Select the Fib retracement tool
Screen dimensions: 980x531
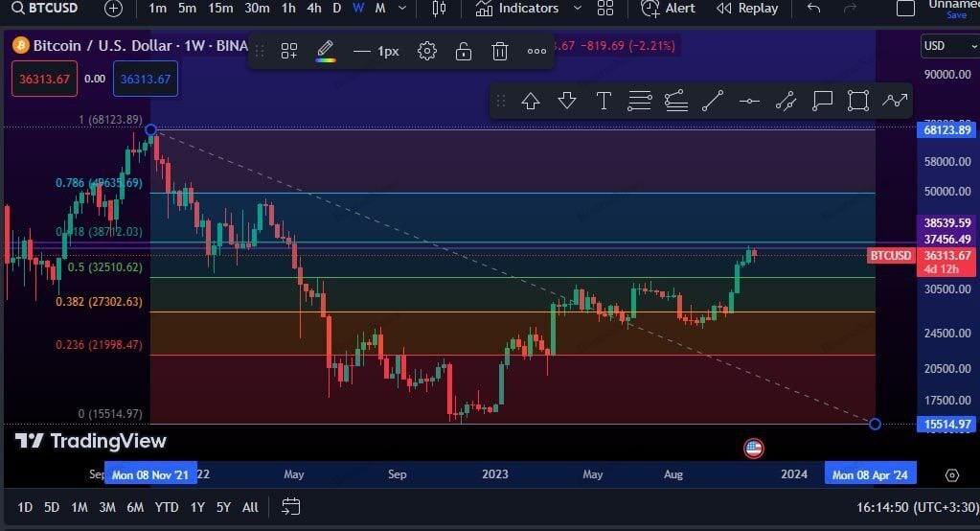point(639,101)
